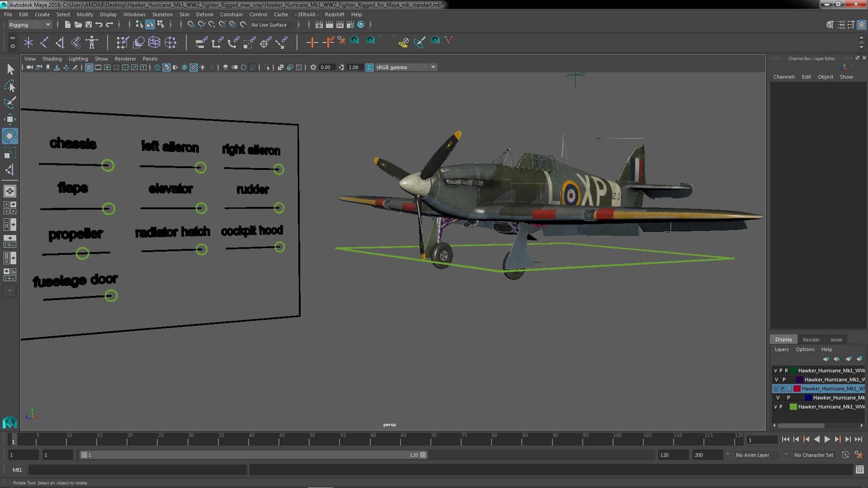
Task: Click Create empty layer icon
Action: 849,359
